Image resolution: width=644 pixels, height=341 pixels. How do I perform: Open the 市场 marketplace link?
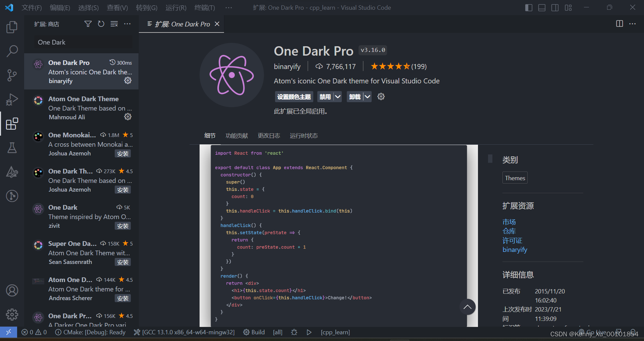(x=509, y=222)
